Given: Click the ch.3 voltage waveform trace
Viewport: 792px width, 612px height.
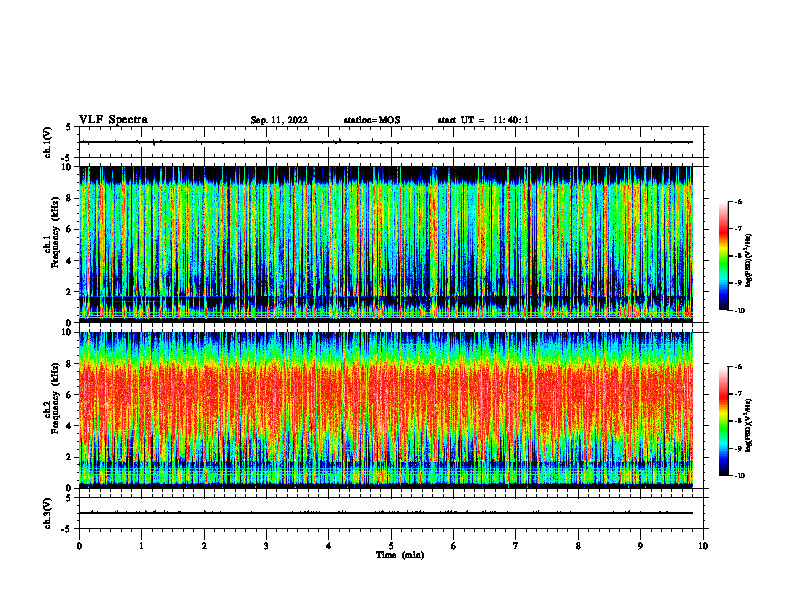Looking at the screenshot, I should pyautogui.click(x=386, y=513).
